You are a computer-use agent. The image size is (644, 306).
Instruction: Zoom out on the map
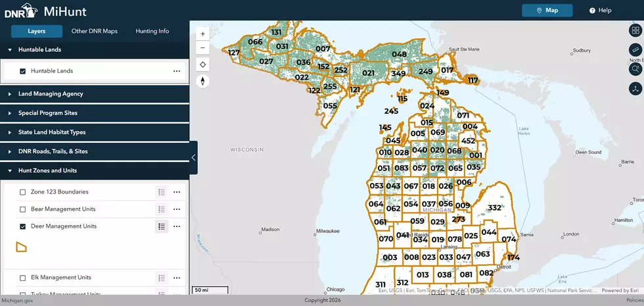202,47
